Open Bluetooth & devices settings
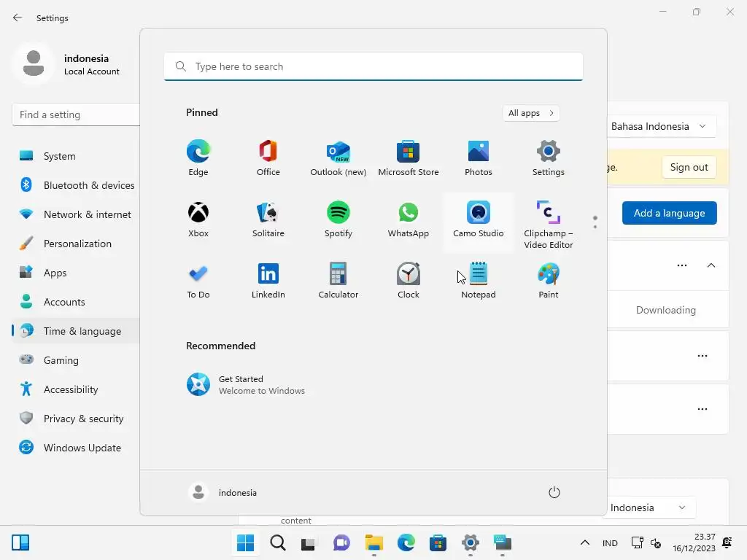Image resolution: width=747 pixels, height=560 pixels. point(76,185)
